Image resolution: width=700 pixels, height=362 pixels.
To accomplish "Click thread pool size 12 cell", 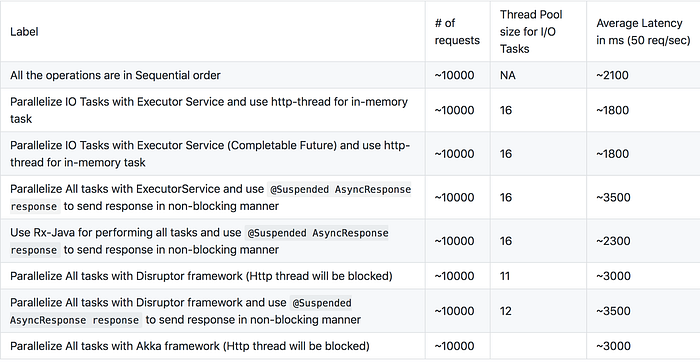I will point(506,311).
